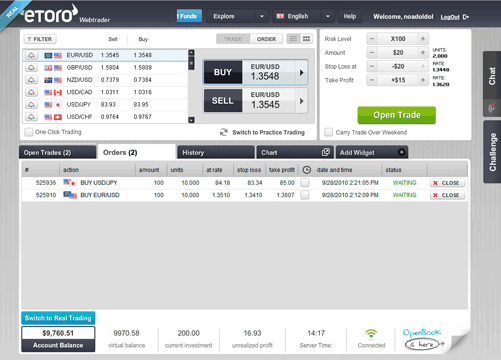The width and height of the screenshot is (501, 360).
Task: Click the green Open Trade button
Action: pyautogui.click(x=397, y=115)
